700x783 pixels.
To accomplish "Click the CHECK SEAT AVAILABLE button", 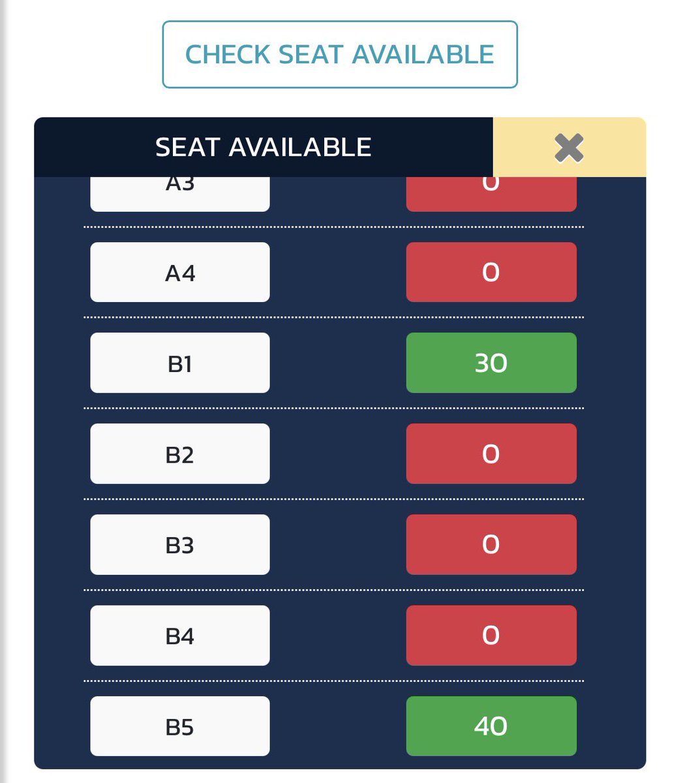I will coord(340,54).
